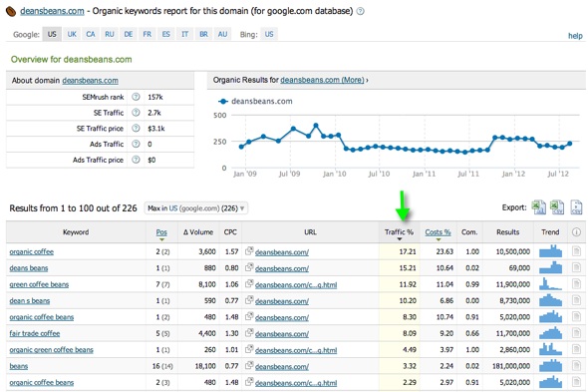Click the Results column header
Image resolution: width=588 pixels, height=392 pixels.
(507, 232)
